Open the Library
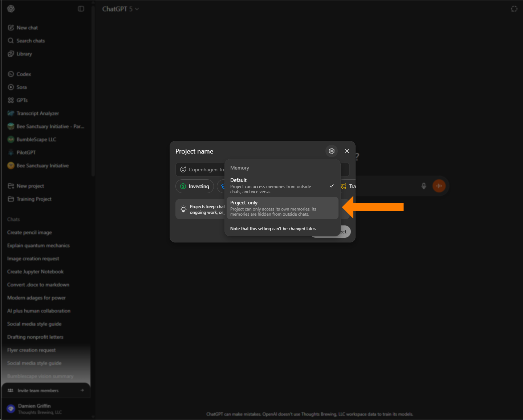 click(x=24, y=53)
